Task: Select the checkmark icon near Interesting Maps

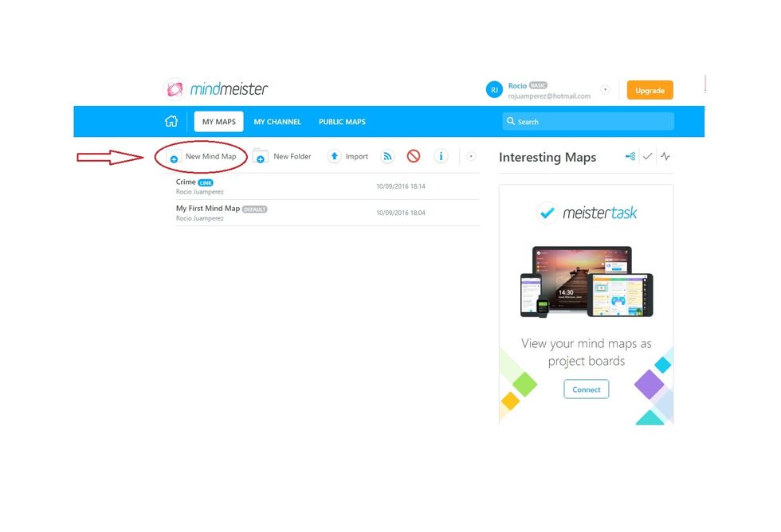Action: [648, 157]
